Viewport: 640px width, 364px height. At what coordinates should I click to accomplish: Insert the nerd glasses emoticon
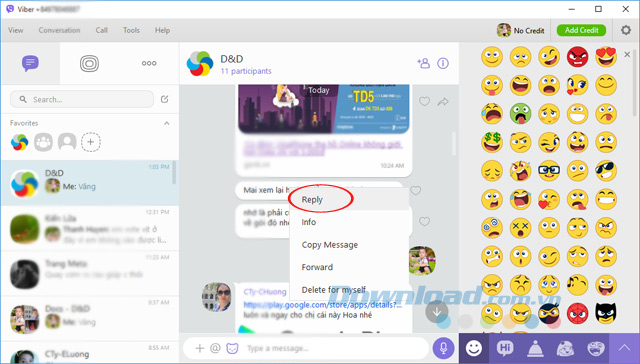[x=549, y=171]
